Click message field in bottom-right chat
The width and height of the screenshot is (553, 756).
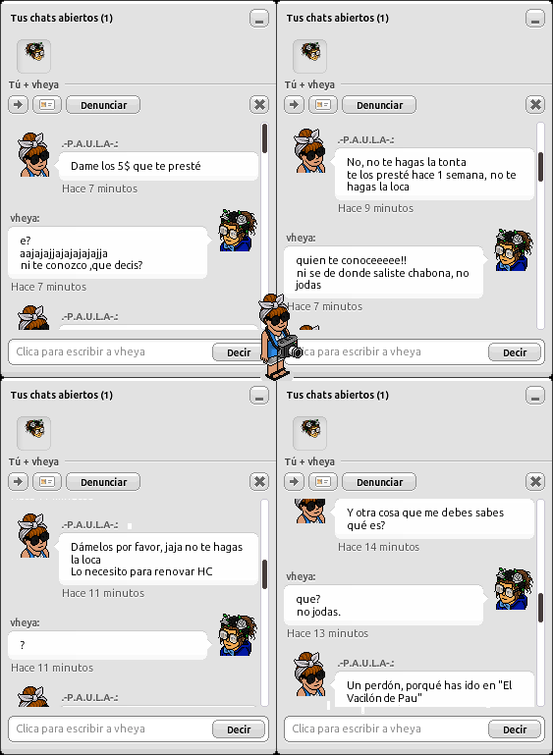coord(386,729)
